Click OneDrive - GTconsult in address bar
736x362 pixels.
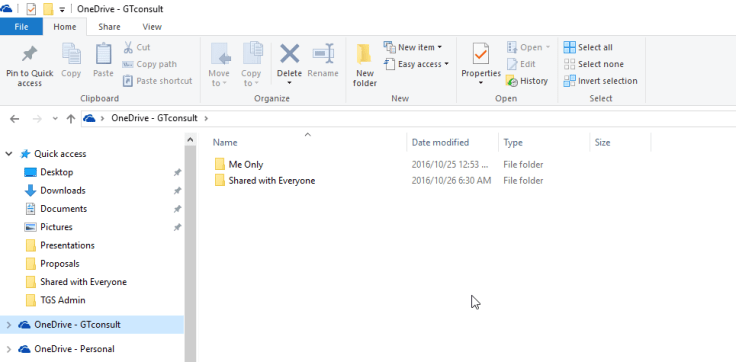tap(154, 118)
